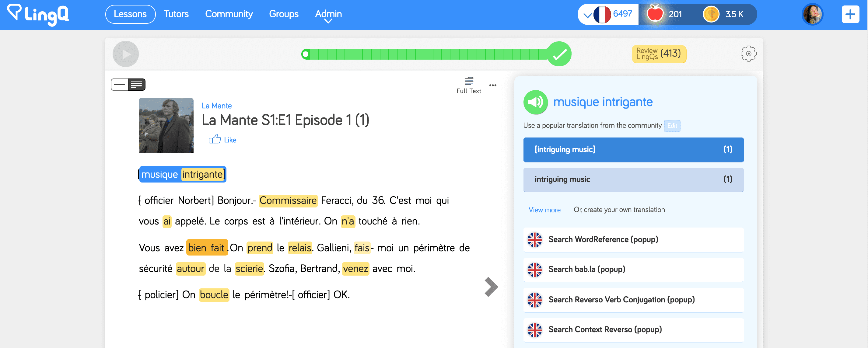868x348 pixels.
Task: Play pronunciation of musique intrigante
Action: (x=535, y=102)
